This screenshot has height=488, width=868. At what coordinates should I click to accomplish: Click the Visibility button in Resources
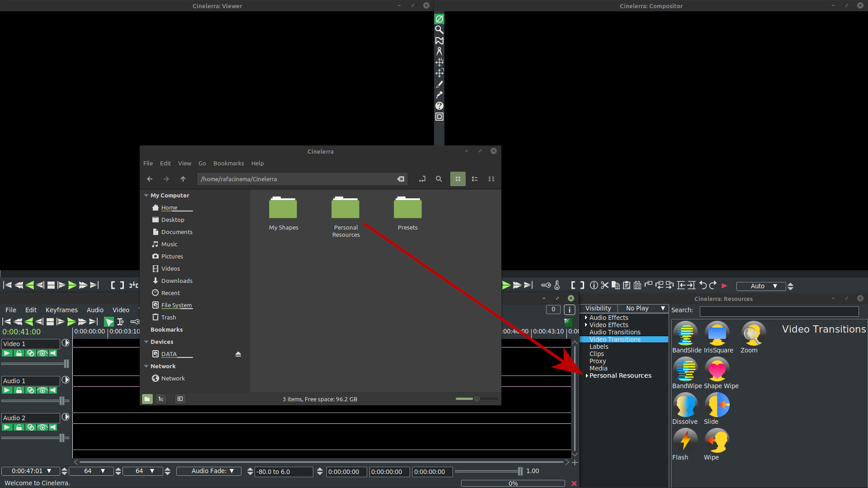click(598, 308)
